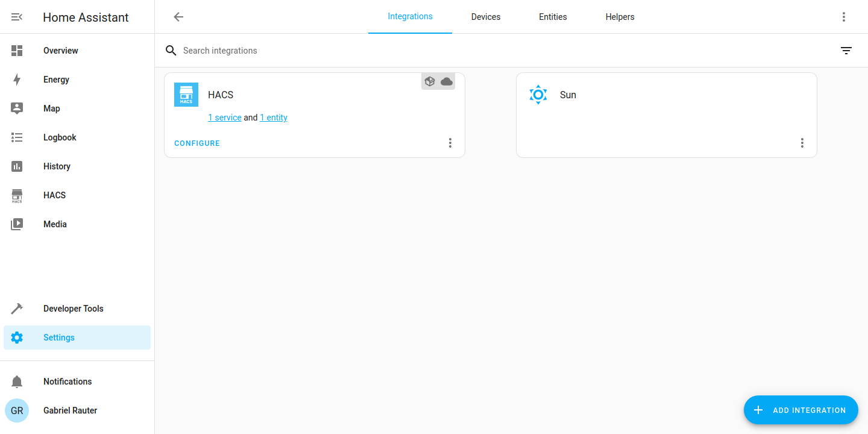Click the search magnifier icon
This screenshot has height=434, width=868.
171,51
